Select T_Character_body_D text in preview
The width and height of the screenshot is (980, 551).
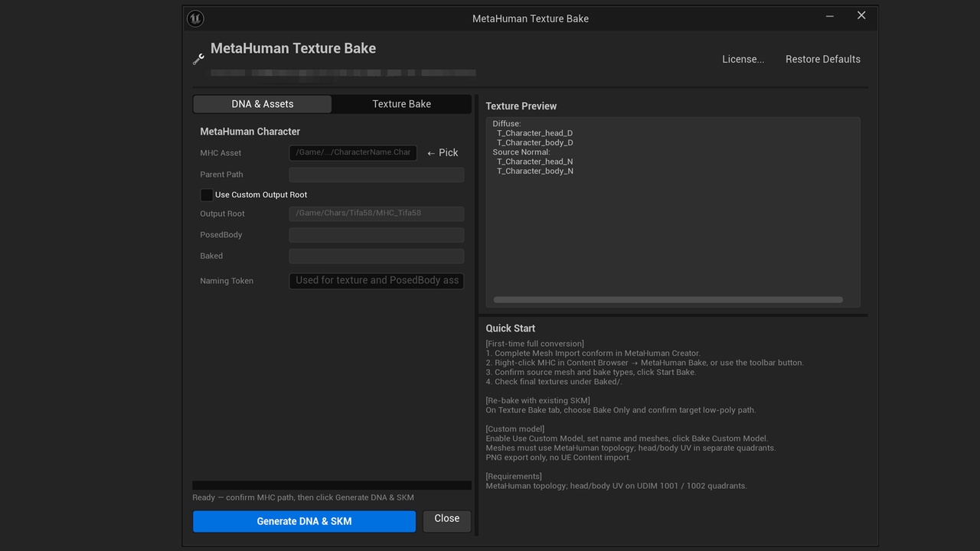(x=535, y=142)
